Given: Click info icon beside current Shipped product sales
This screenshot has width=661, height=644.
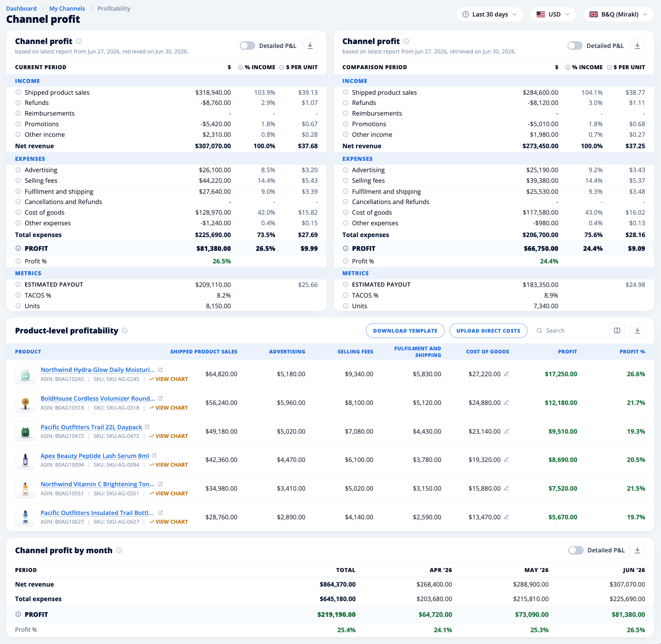Looking at the screenshot, I should pos(18,92).
